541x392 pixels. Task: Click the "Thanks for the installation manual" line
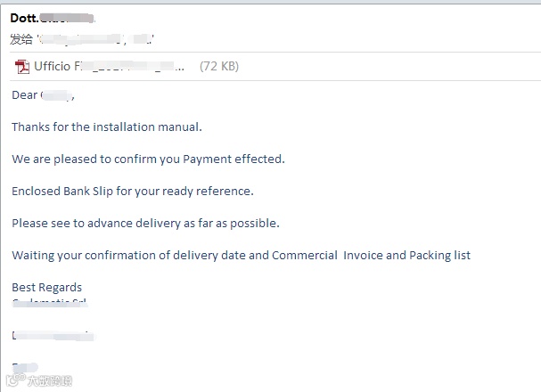pyautogui.click(x=107, y=127)
